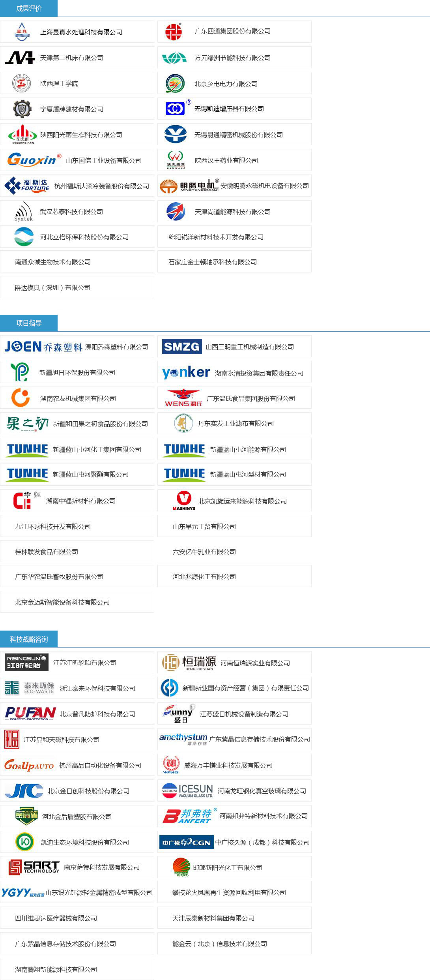Click the 恒瑞源 Heng Rui Yuan logo
This screenshot has height=980, width=430.
click(x=189, y=663)
